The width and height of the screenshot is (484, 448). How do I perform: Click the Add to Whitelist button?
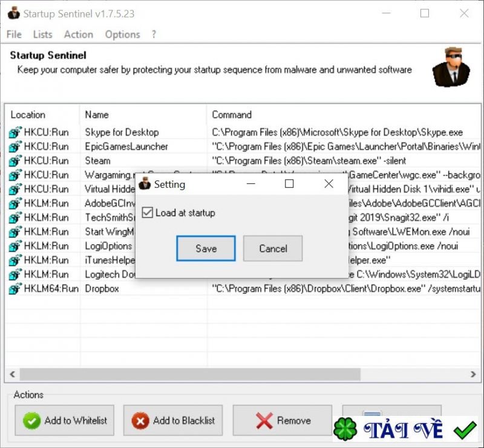(x=65, y=421)
